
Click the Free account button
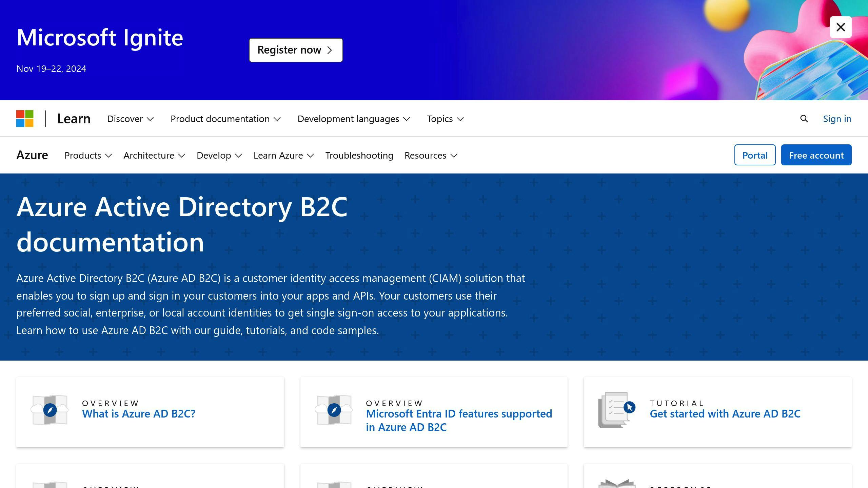816,155
